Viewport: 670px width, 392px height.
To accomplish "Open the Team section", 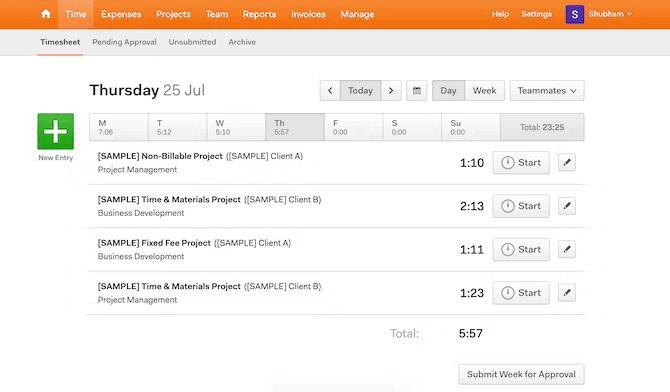I will (x=217, y=14).
